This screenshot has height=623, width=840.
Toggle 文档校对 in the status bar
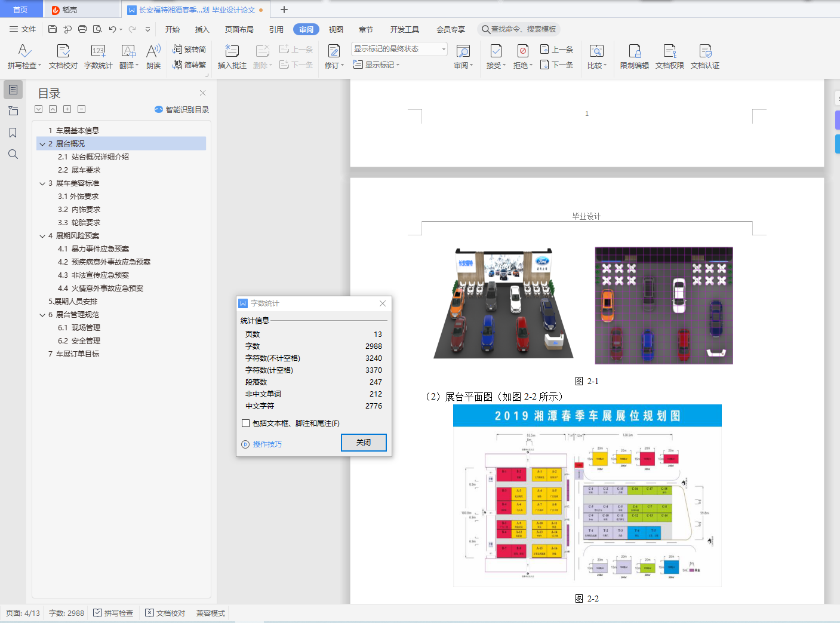click(x=165, y=613)
